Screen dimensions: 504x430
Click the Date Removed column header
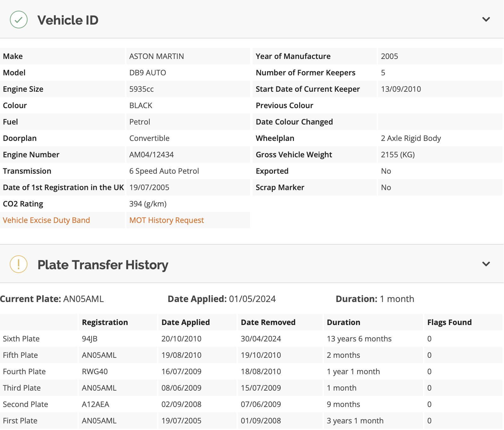point(268,322)
